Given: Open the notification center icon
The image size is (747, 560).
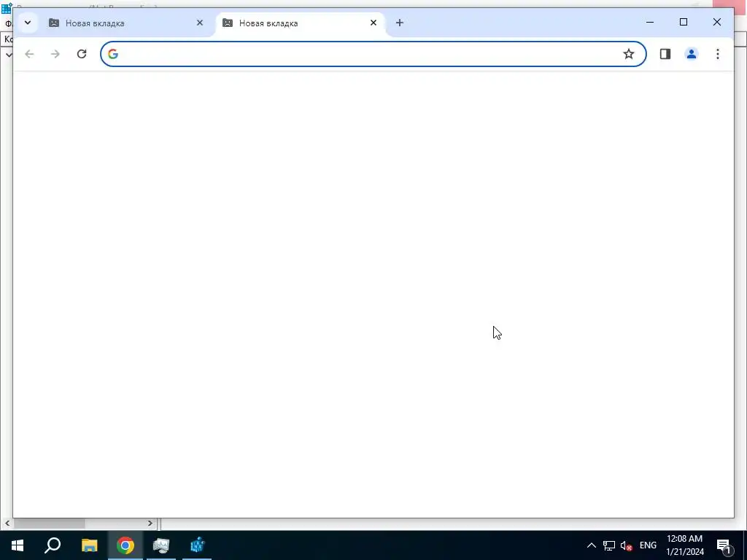Looking at the screenshot, I should [x=724, y=545].
